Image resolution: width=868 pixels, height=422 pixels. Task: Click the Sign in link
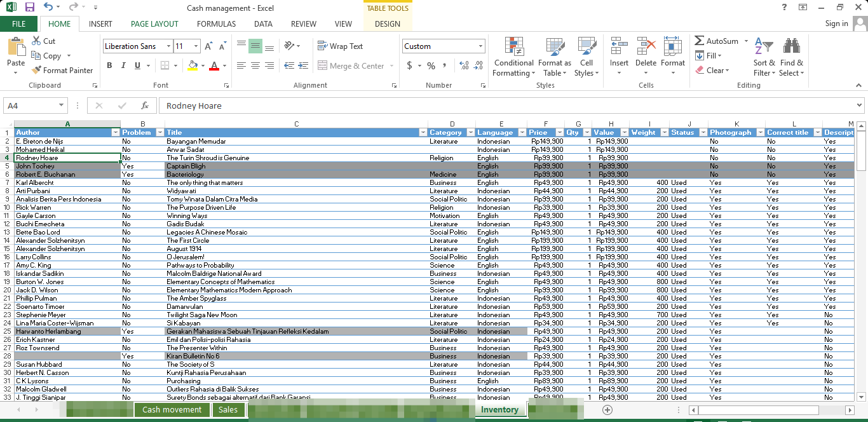click(x=836, y=24)
